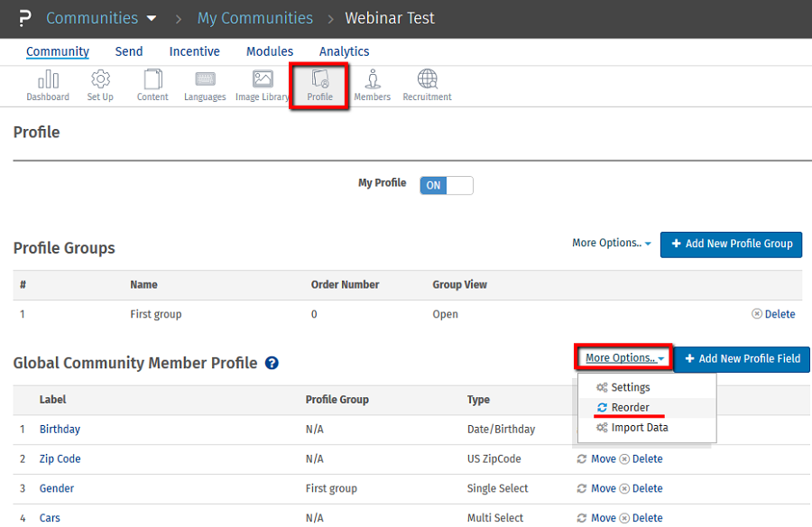Delete the First group profile group
Viewport: 812px width, 527px height.
pyautogui.click(x=773, y=314)
